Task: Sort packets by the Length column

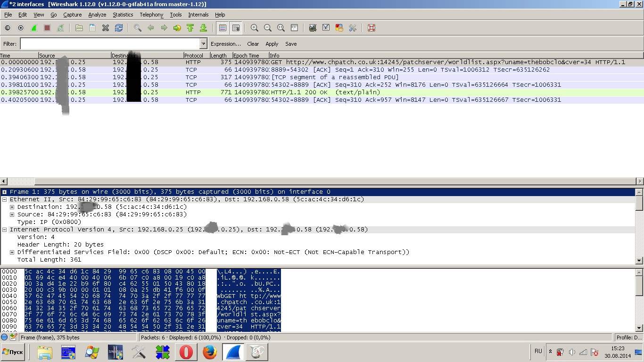Action: [x=221, y=56]
